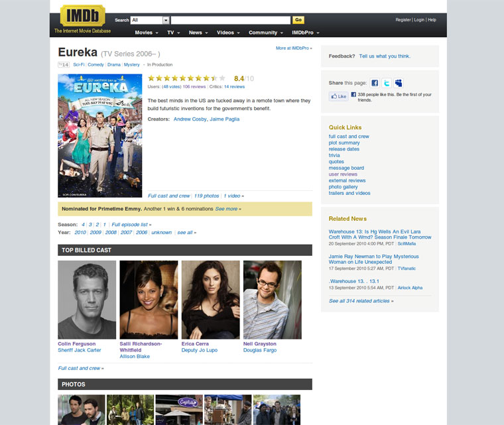Viewport: 504px width, 425px height.
Task: Click see all years link
Action: pos(186,233)
